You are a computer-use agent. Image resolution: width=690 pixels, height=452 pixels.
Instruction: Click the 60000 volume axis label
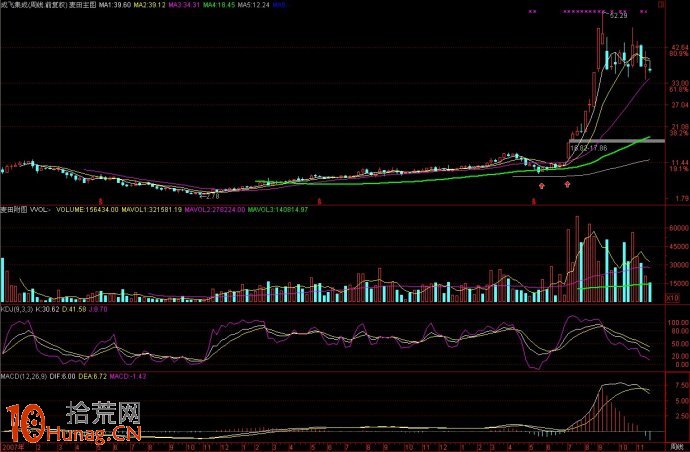[x=679, y=228]
